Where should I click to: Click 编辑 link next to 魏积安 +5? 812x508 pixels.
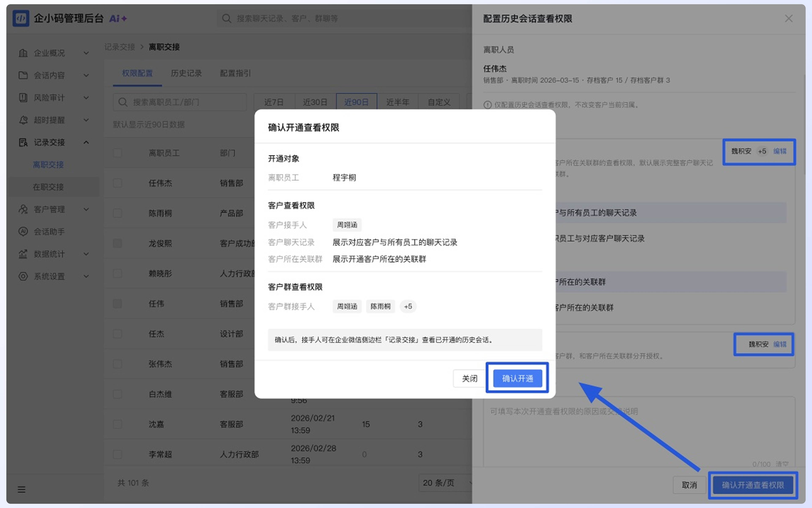[x=780, y=151]
